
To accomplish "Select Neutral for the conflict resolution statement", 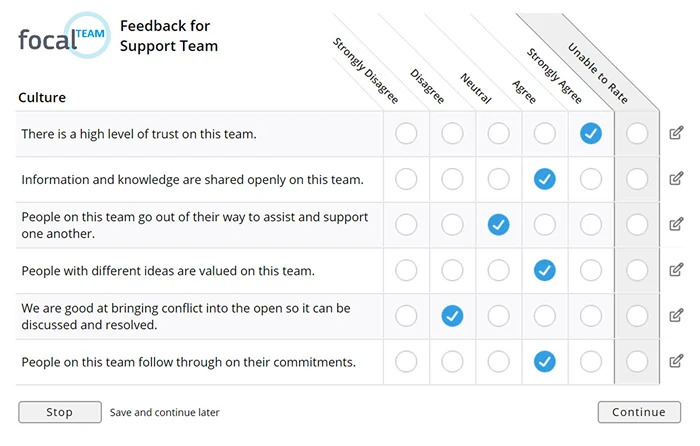I will click(498, 316).
